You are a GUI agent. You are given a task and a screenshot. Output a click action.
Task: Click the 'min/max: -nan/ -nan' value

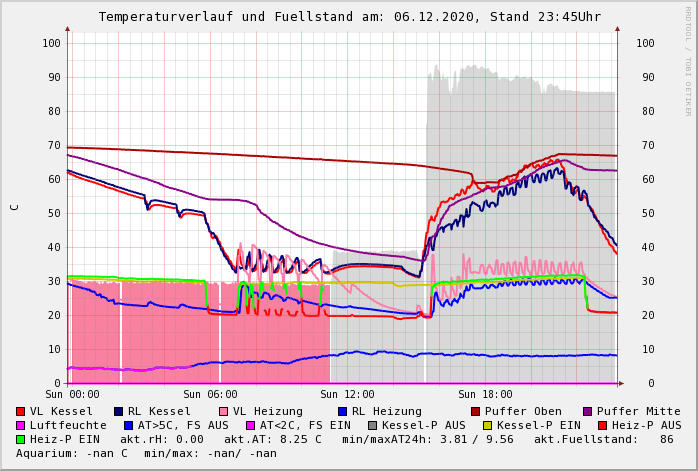211,454
